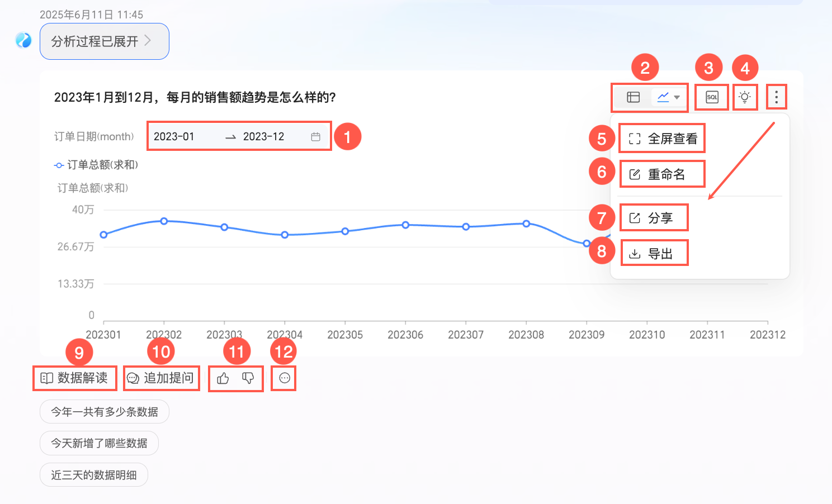Choose 重命名 from the menu

coord(657,174)
